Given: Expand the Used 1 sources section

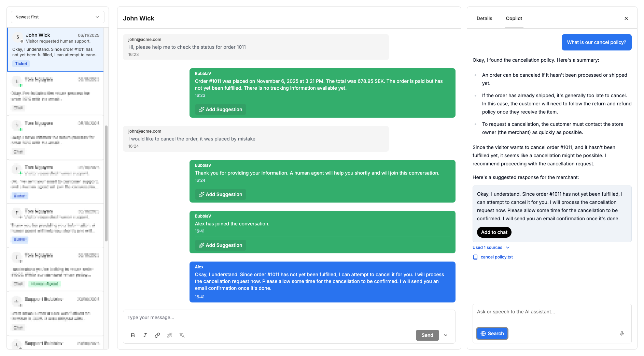Looking at the screenshot, I should coord(491,247).
